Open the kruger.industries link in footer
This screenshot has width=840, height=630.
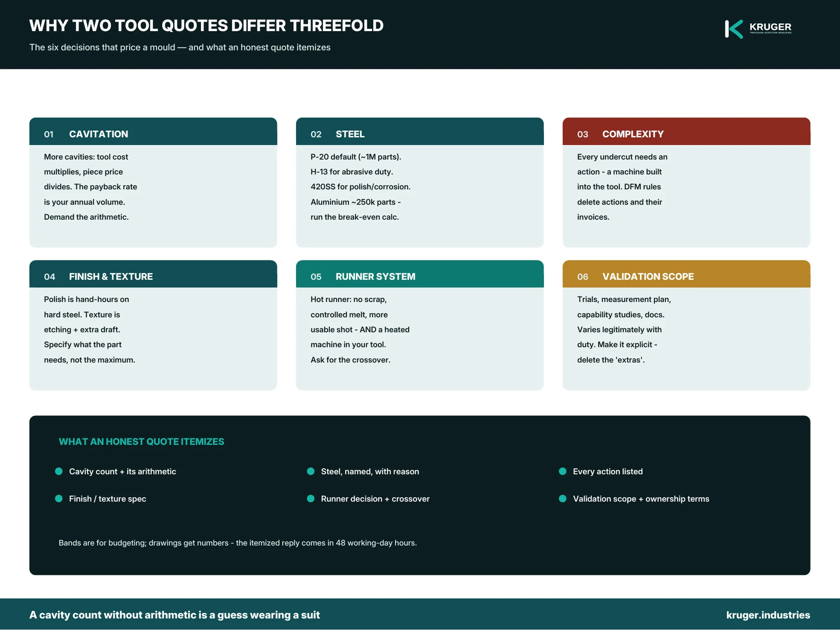(768, 615)
